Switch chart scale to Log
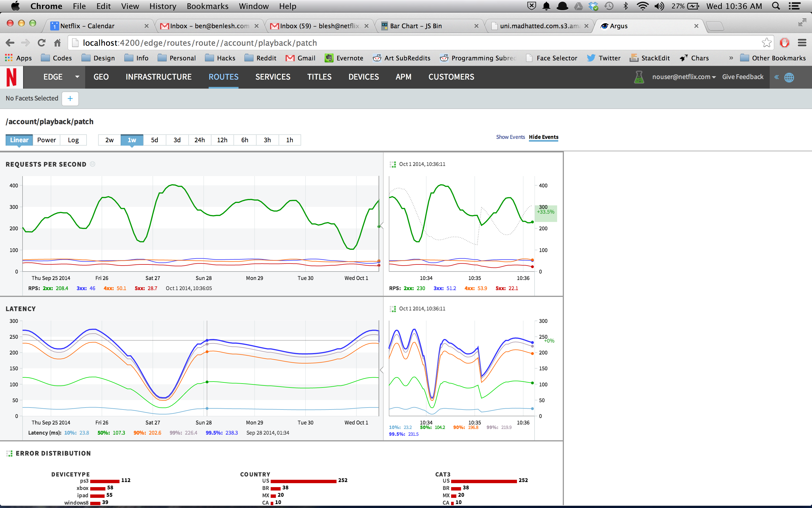 point(73,140)
